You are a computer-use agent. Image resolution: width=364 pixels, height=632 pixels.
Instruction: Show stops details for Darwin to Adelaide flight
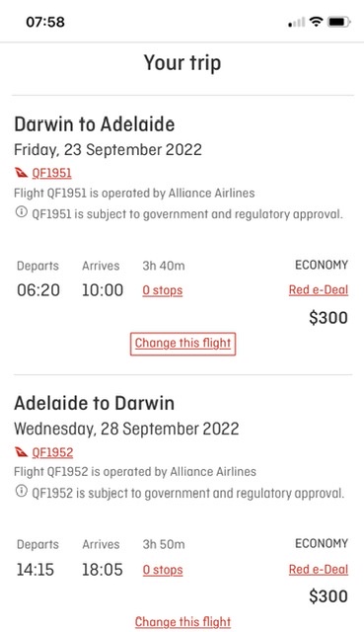pyautogui.click(x=162, y=290)
